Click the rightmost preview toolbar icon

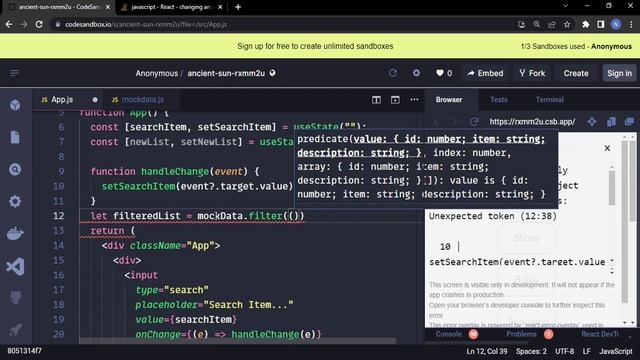[629, 122]
